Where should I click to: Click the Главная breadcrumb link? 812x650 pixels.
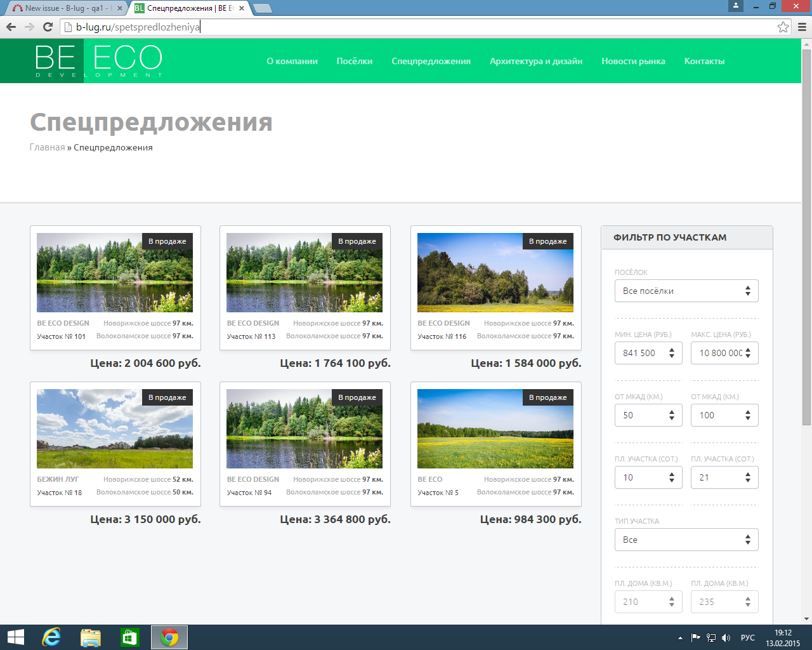pos(47,147)
